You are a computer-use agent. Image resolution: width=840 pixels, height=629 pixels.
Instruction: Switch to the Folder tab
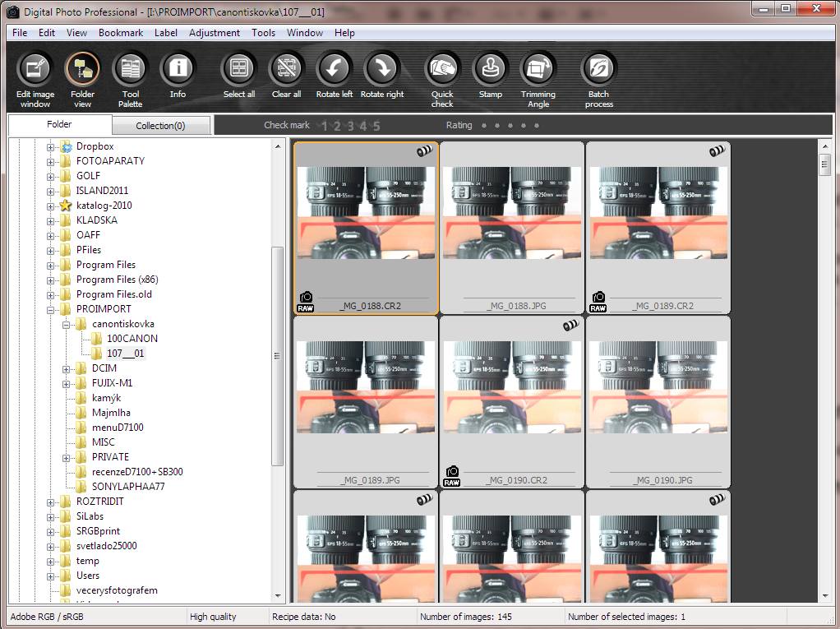59,124
